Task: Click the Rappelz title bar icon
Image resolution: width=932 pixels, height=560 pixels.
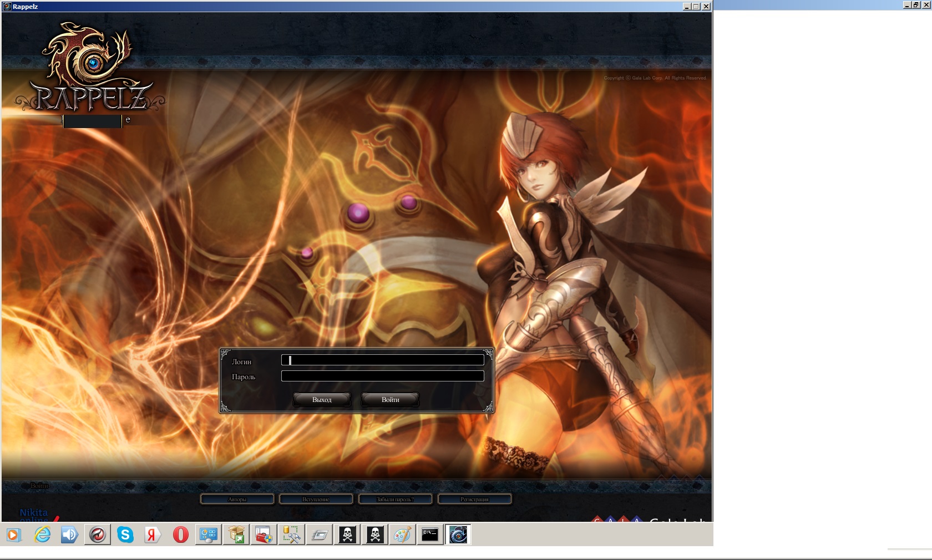Action: pos(7,7)
